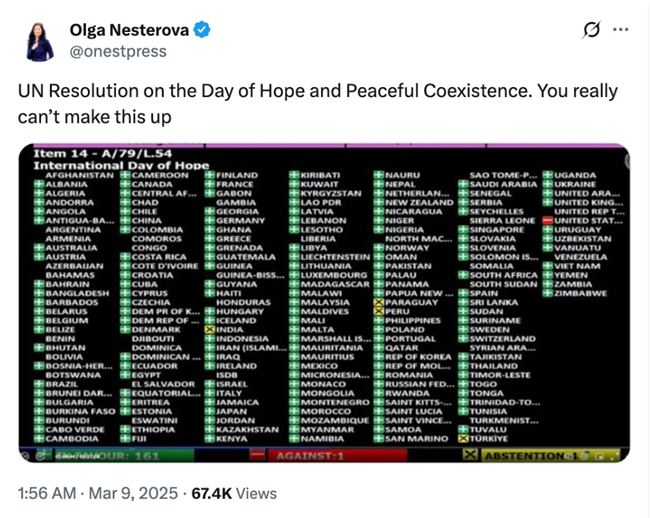650x518 pixels.
Task: Open the Grok slashed-circle icon
Action: (592, 29)
